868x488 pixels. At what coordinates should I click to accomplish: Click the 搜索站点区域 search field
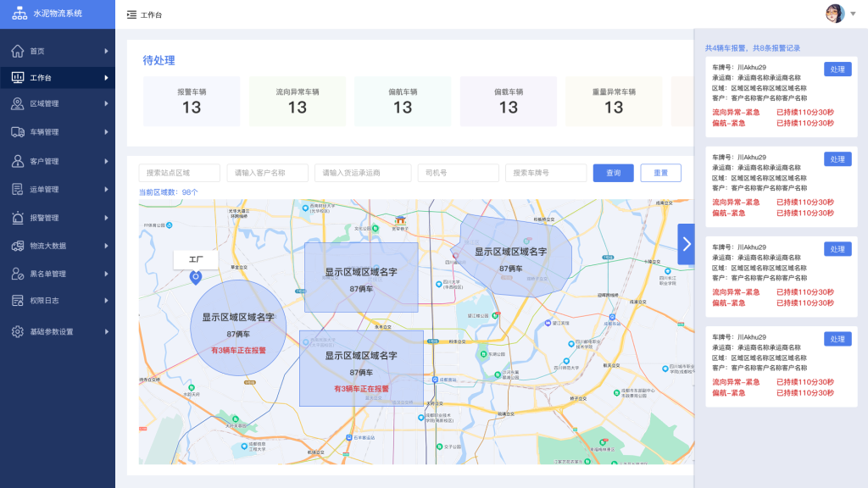point(180,173)
